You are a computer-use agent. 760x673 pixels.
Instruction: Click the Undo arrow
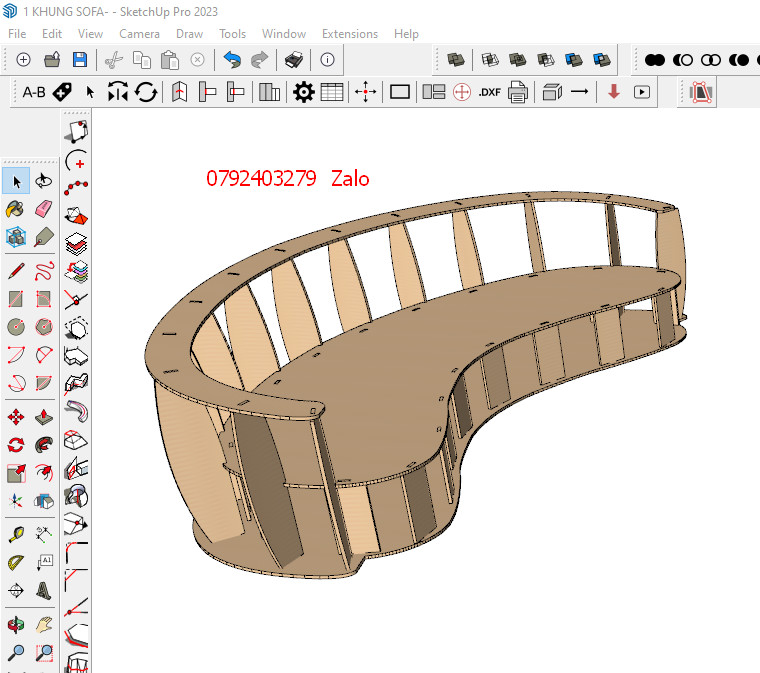(x=232, y=60)
